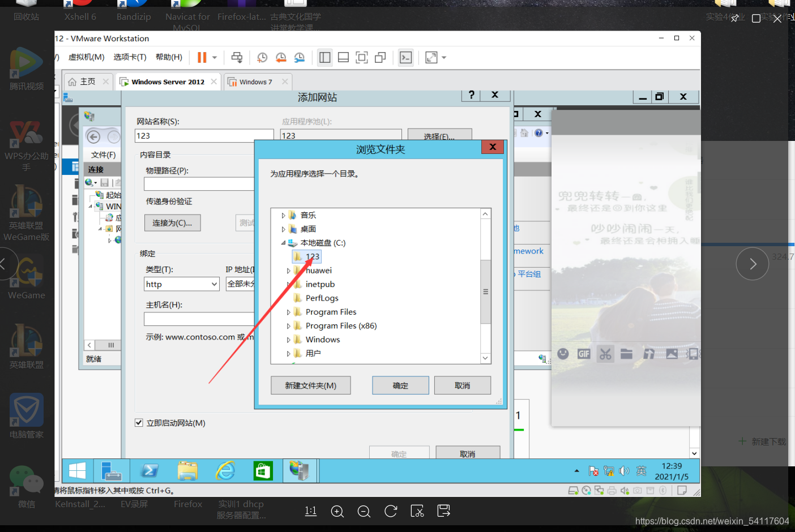This screenshot has height=532, width=795.
Task: Switch to the Windows 7 tab
Action: pos(255,81)
